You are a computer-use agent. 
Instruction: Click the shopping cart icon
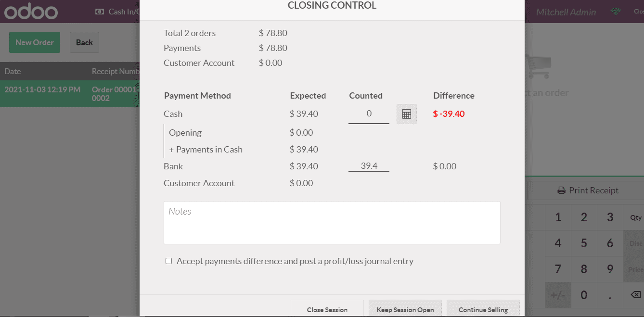(x=537, y=67)
